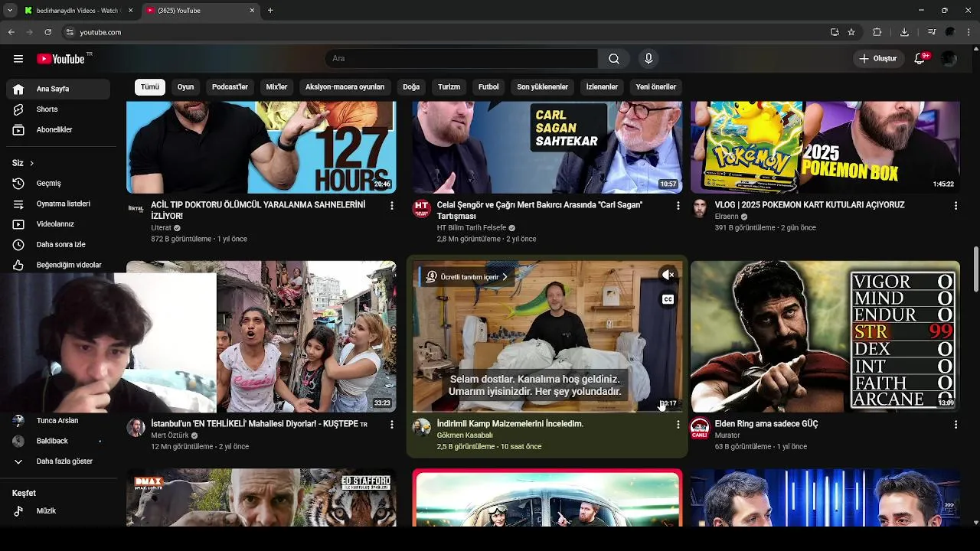Open Tunca Arslan channel subscription
This screenshot has height=551, width=980.
(58, 421)
